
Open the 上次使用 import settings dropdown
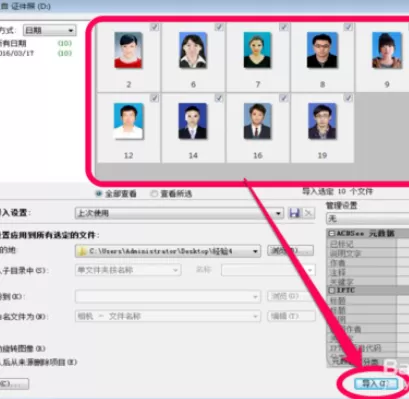point(179,213)
